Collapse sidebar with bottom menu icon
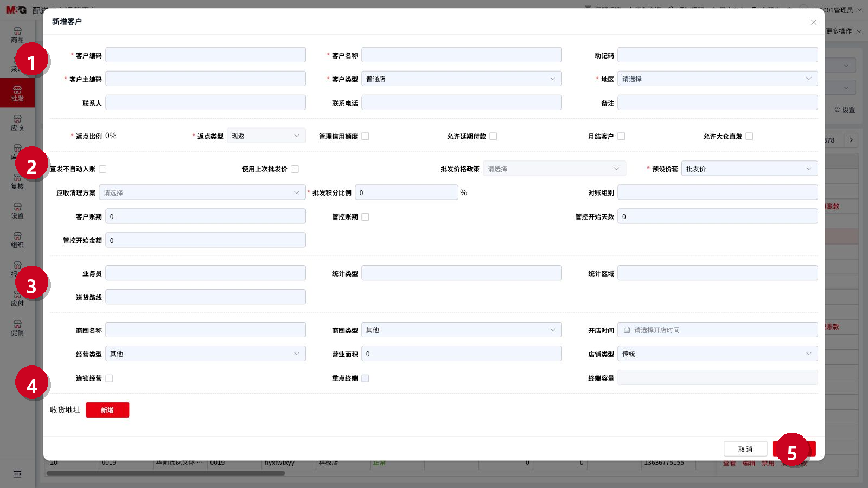Image resolution: width=868 pixels, height=488 pixels. coord(17,474)
